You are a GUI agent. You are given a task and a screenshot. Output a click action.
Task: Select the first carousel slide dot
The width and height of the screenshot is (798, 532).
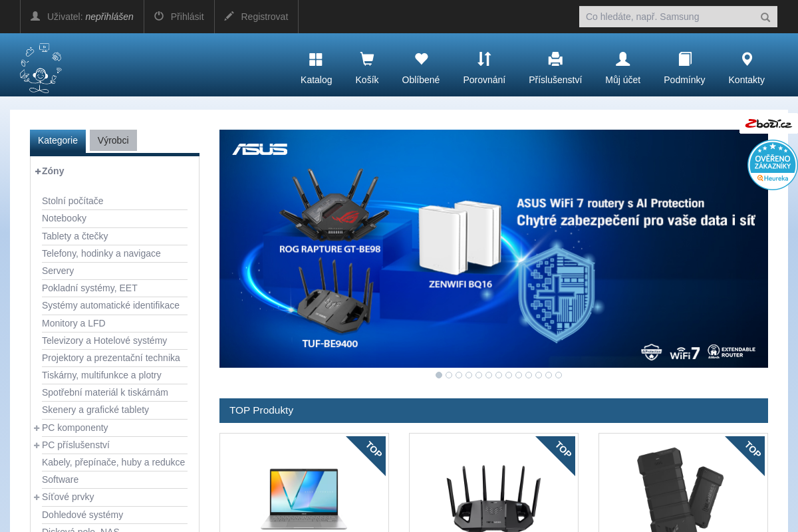(439, 375)
